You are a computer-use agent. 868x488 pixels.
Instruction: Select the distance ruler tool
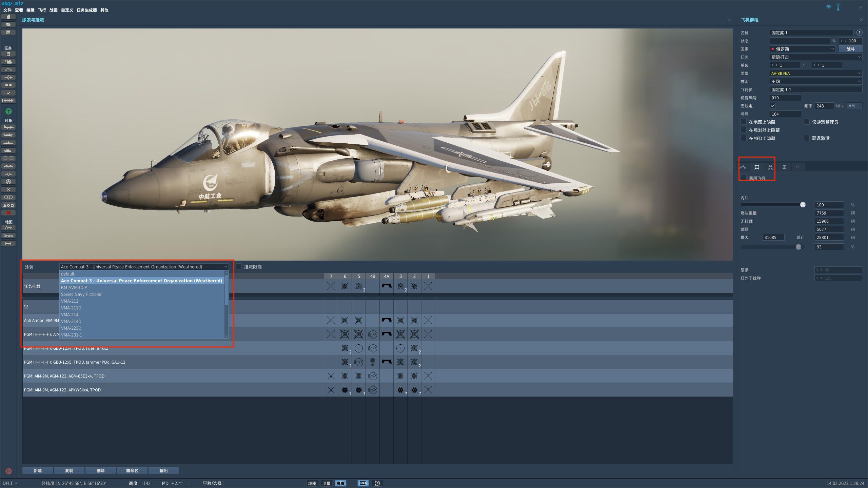click(x=8, y=243)
